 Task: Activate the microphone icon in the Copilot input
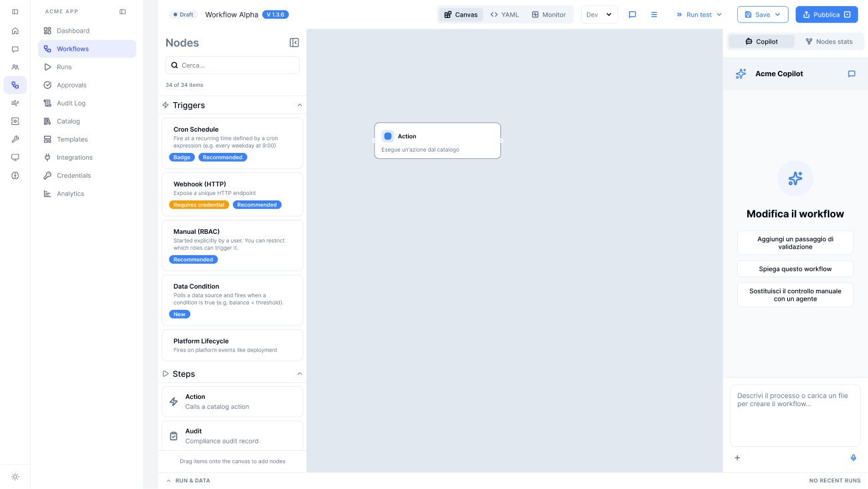(x=853, y=458)
